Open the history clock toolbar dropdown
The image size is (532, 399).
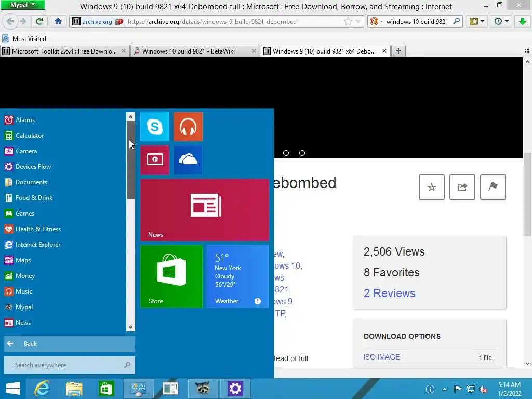501,22
